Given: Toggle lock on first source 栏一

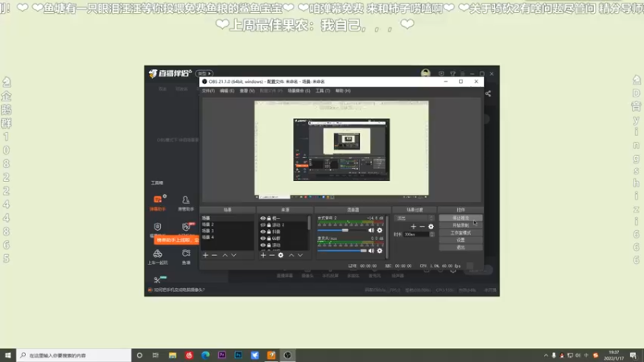Looking at the screenshot, I should point(269,218).
